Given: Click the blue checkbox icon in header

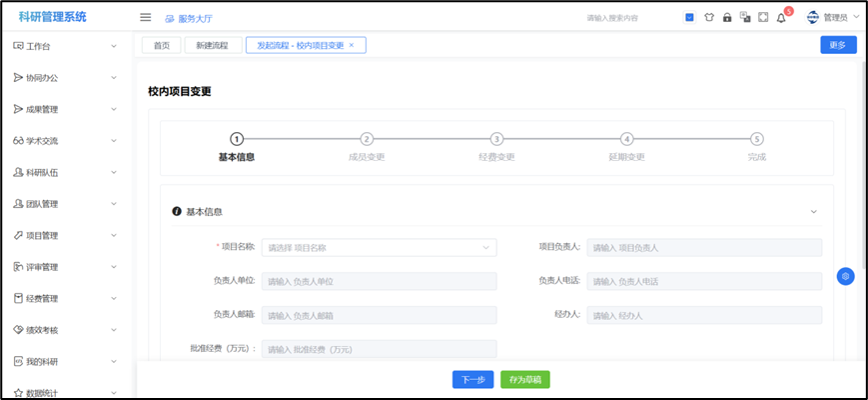Looking at the screenshot, I should 690,17.
